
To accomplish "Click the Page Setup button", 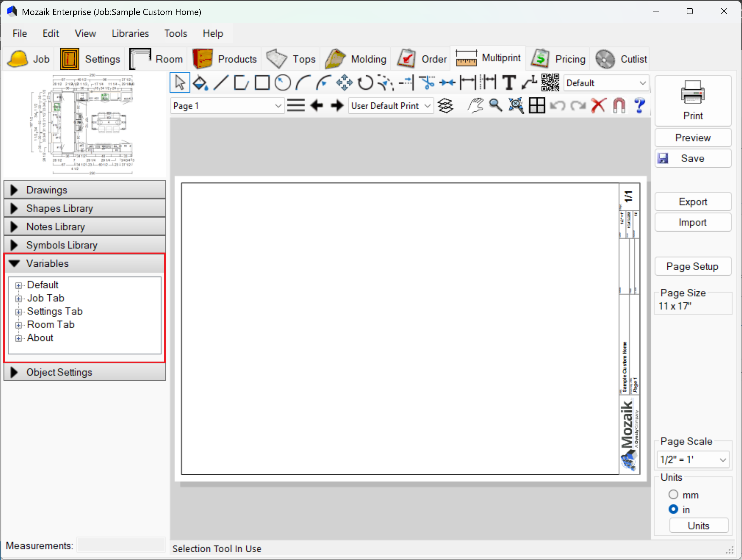I will pos(692,267).
